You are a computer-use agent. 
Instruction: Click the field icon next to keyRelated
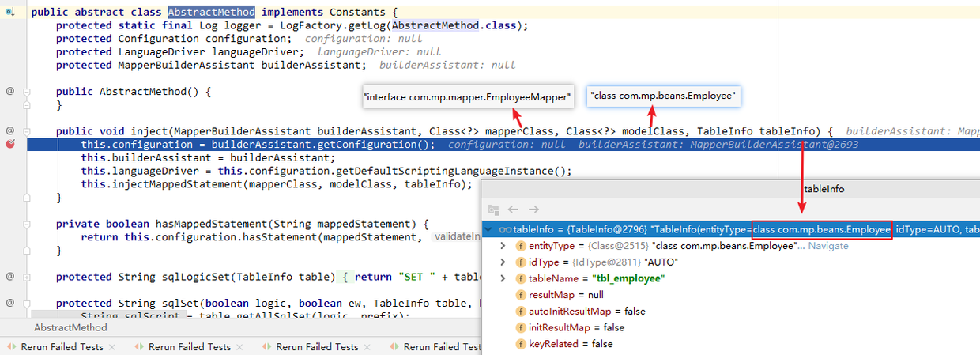click(x=521, y=344)
